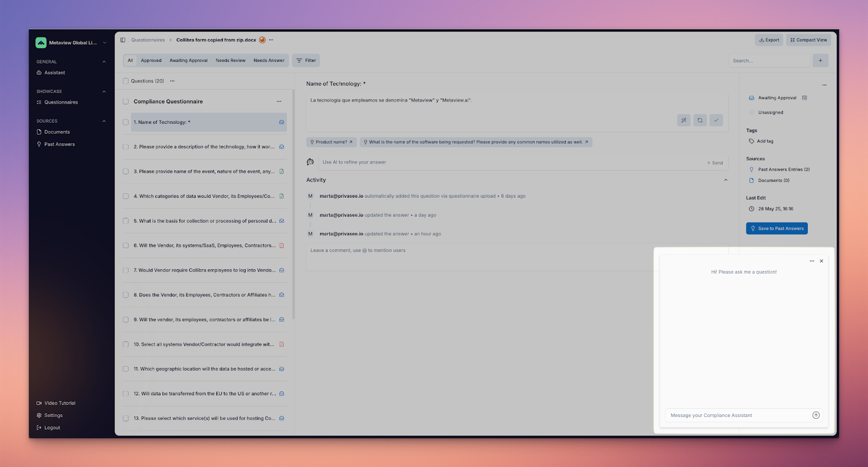Collapse the GENERAL sidebar section
This screenshot has height=467, width=868.
(x=104, y=62)
